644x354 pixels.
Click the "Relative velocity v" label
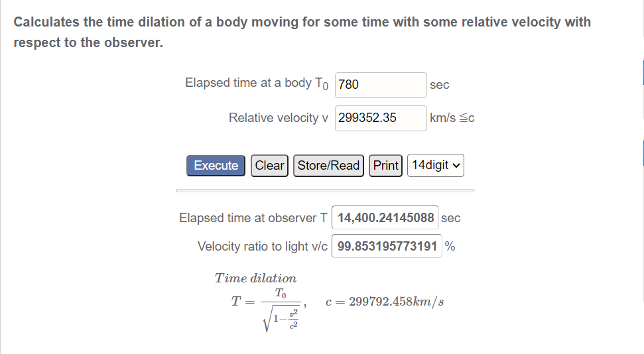pos(279,118)
